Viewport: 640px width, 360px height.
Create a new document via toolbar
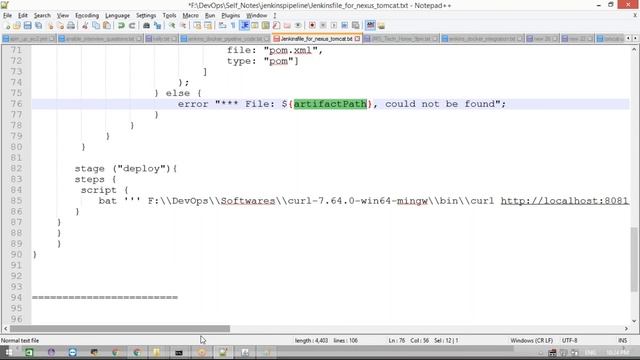(7, 26)
